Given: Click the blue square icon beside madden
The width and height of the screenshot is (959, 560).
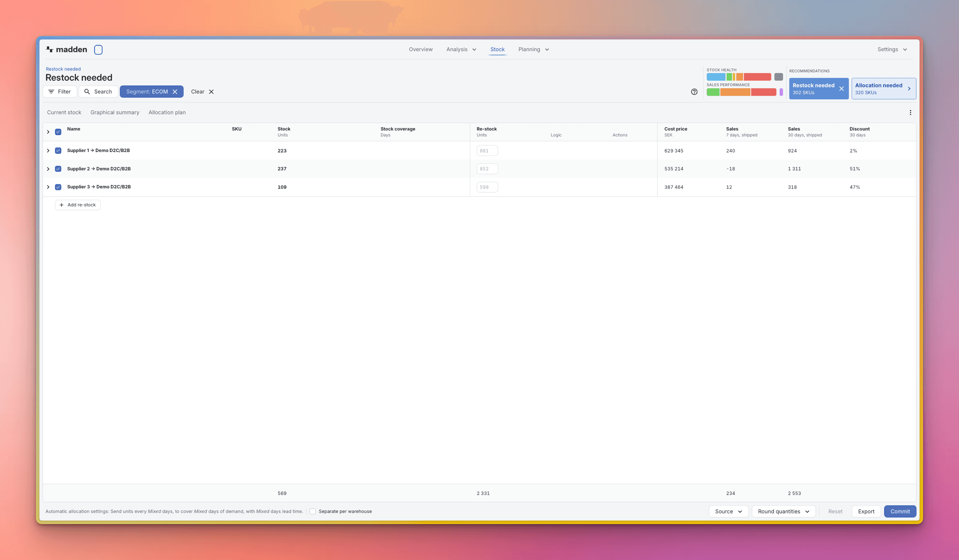Looking at the screenshot, I should click(x=98, y=50).
